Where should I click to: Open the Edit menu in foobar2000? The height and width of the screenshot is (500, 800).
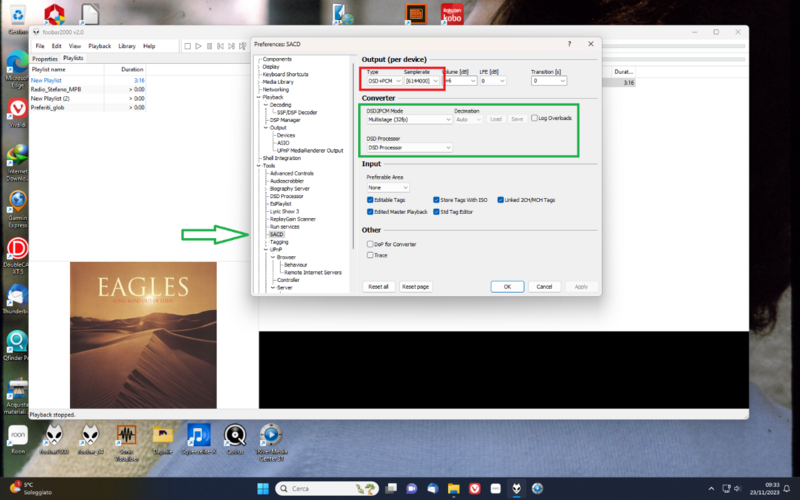click(56, 46)
